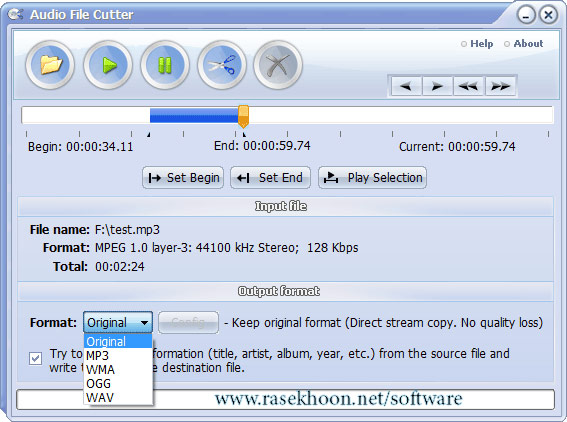Viewport: 567px width, 422px height.
Task: Choose MP3 output format
Action: [118, 355]
